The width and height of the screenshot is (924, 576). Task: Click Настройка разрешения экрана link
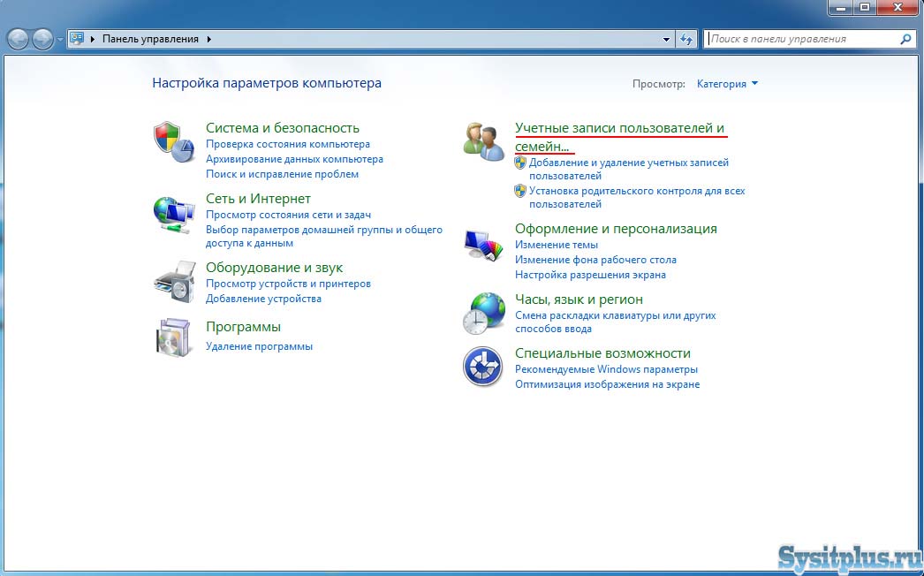pos(590,275)
